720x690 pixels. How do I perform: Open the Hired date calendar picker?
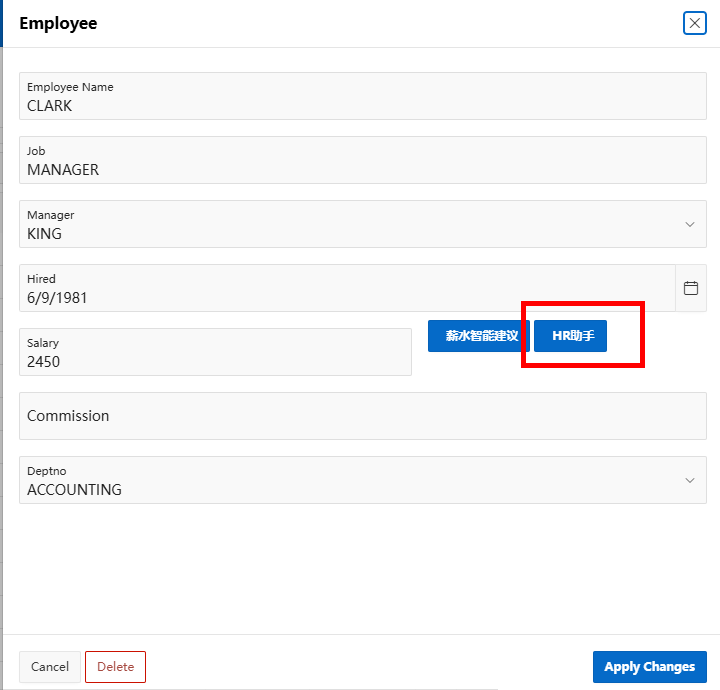(691, 288)
